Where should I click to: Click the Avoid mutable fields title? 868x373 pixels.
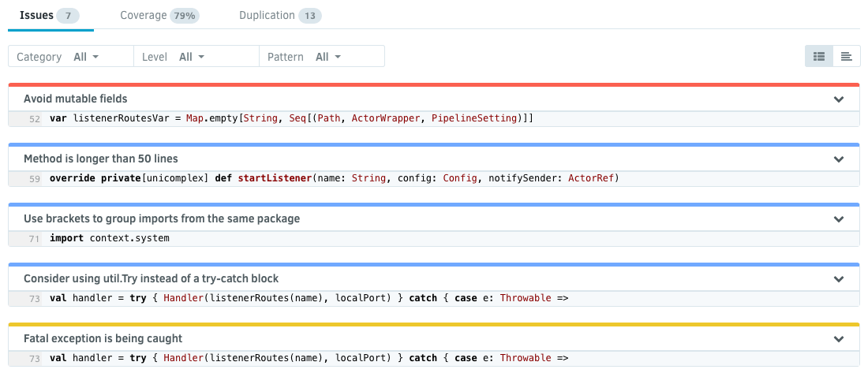76,99
